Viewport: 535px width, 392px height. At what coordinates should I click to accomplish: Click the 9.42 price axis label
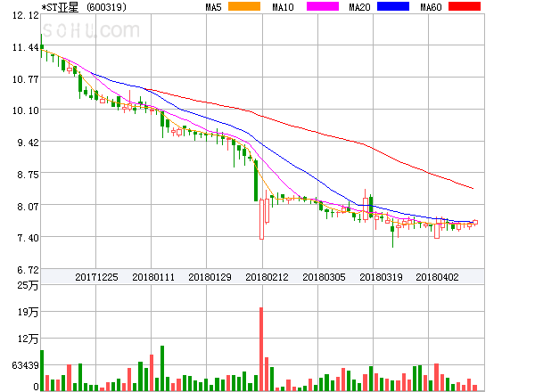point(28,143)
